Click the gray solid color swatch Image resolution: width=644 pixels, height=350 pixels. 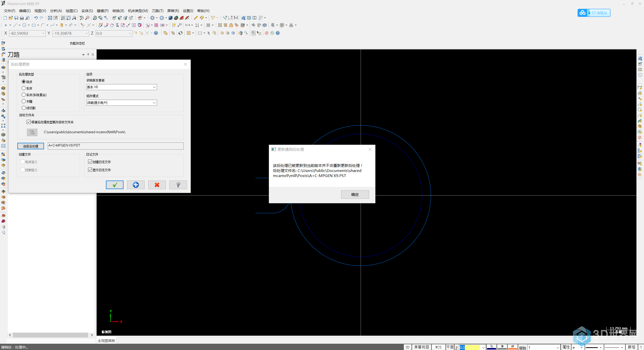tap(502, 347)
